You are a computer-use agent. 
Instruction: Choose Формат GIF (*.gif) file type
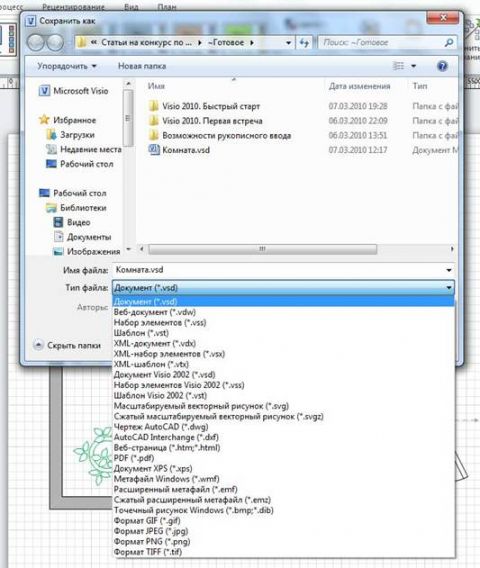[284, 521]
